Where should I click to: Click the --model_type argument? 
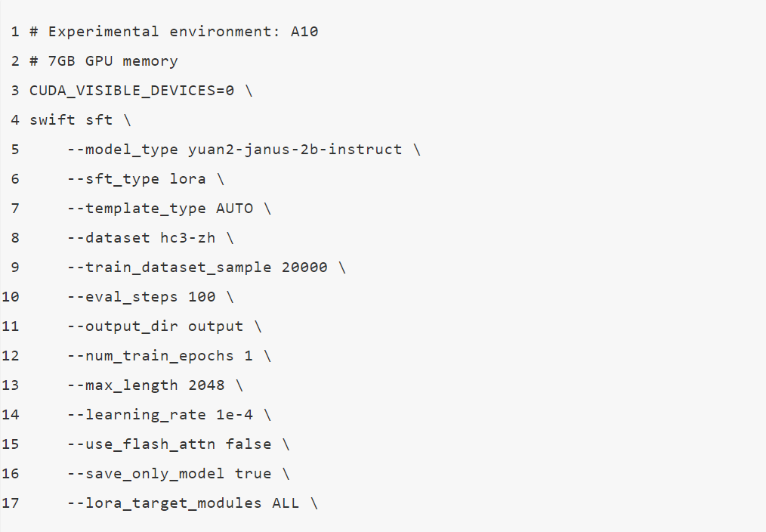click(x=122, y=150)
